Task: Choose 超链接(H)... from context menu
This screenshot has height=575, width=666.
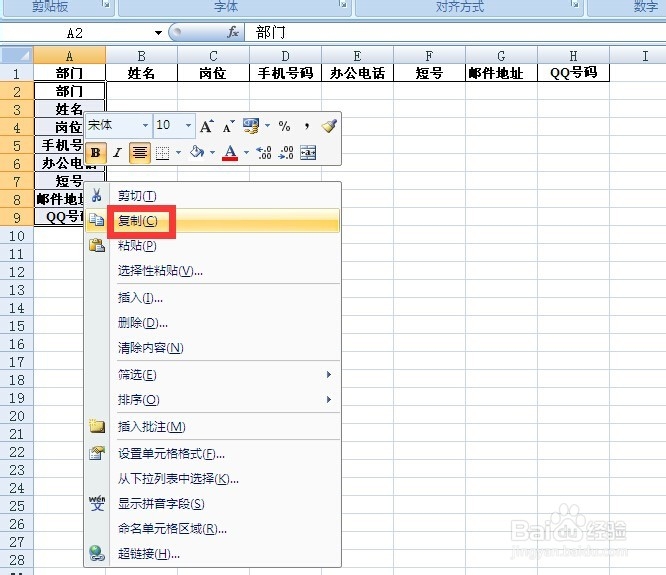Action: (x=212, y=554)
